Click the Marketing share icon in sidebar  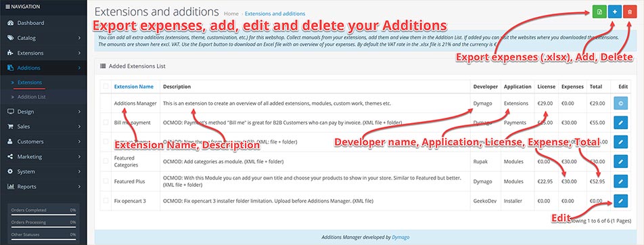11,156
